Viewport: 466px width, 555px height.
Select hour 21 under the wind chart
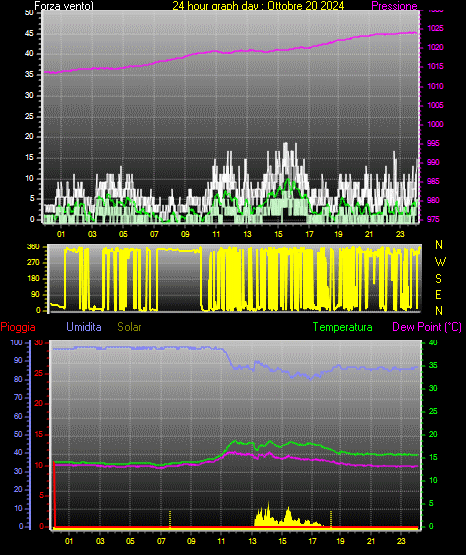click(369, 234)
